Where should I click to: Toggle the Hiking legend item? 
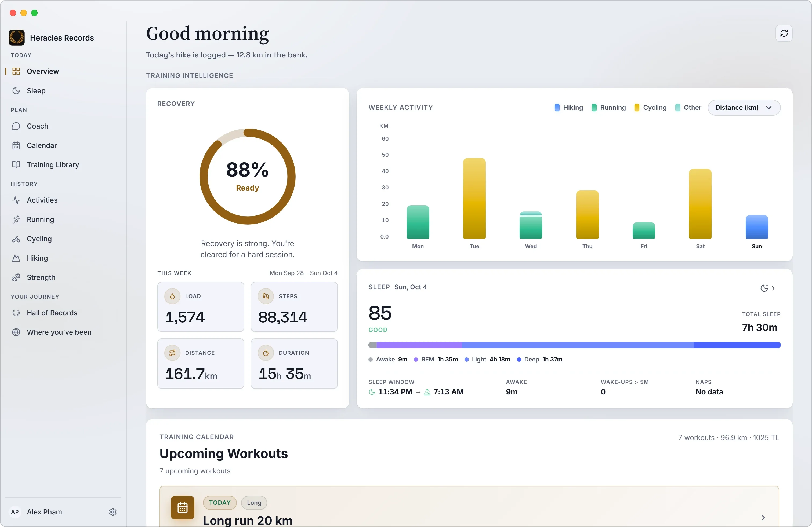[569, 108]
